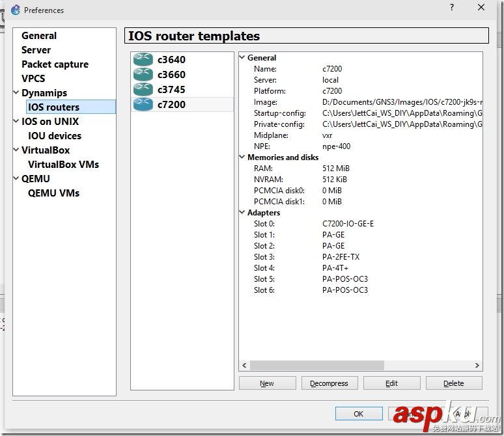Open the Server preferences page
The image size is (504, 436).
click(36, 50)
